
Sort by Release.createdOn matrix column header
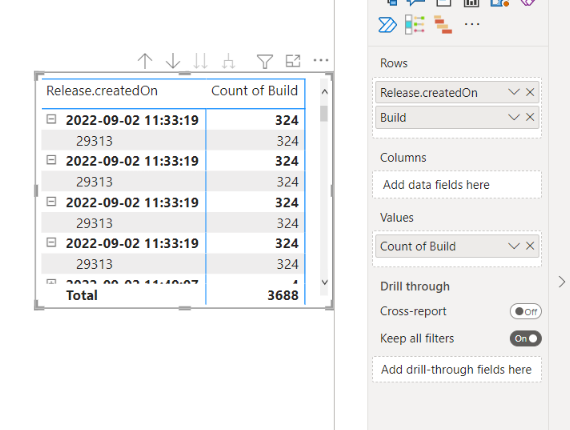pyautogui.click(x=102, y=91)
